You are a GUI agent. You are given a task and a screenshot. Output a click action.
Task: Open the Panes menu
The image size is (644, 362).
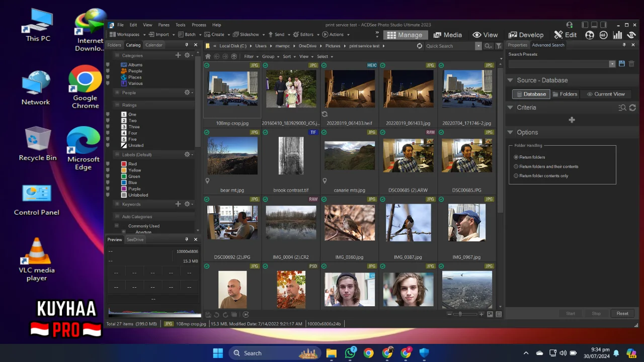[164, 25]
